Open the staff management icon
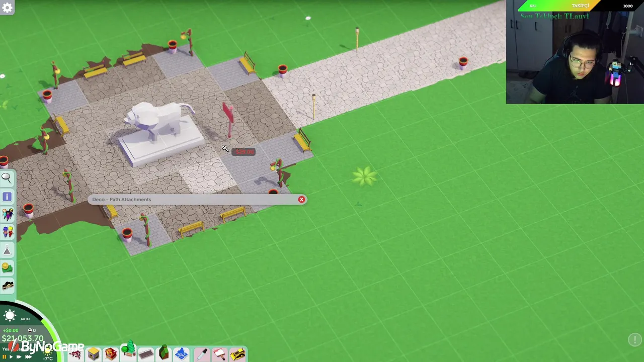The image size is (644, 362). click(7, 232)
